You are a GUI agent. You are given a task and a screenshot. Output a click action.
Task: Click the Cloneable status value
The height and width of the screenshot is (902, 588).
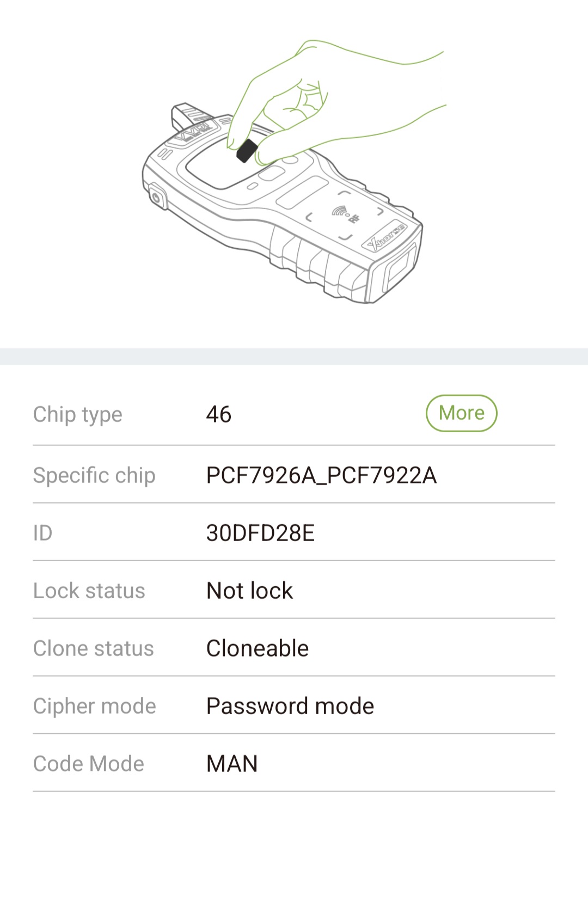[x=258, y=648]
